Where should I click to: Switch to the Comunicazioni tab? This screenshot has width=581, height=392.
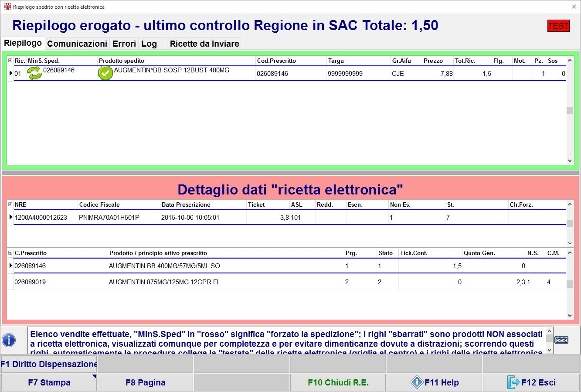point(77,44)
